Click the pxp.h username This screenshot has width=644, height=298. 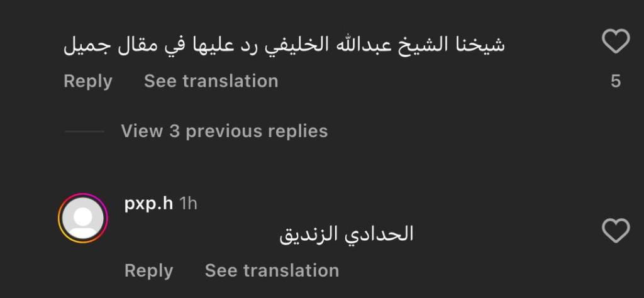click(149, 203)
